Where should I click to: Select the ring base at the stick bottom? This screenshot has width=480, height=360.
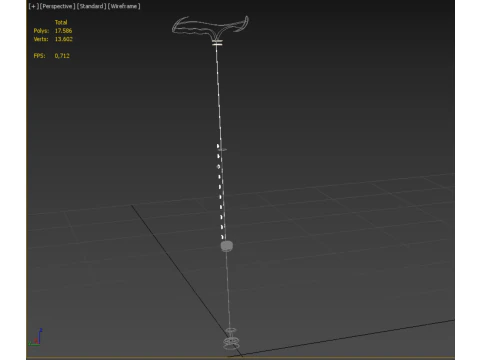click(x=231, y=343)
